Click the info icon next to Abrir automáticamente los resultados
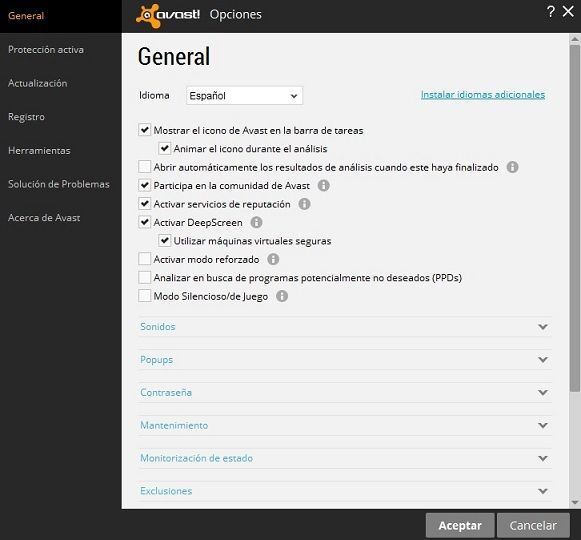This screenshot has height=540, width=581. 512,167
